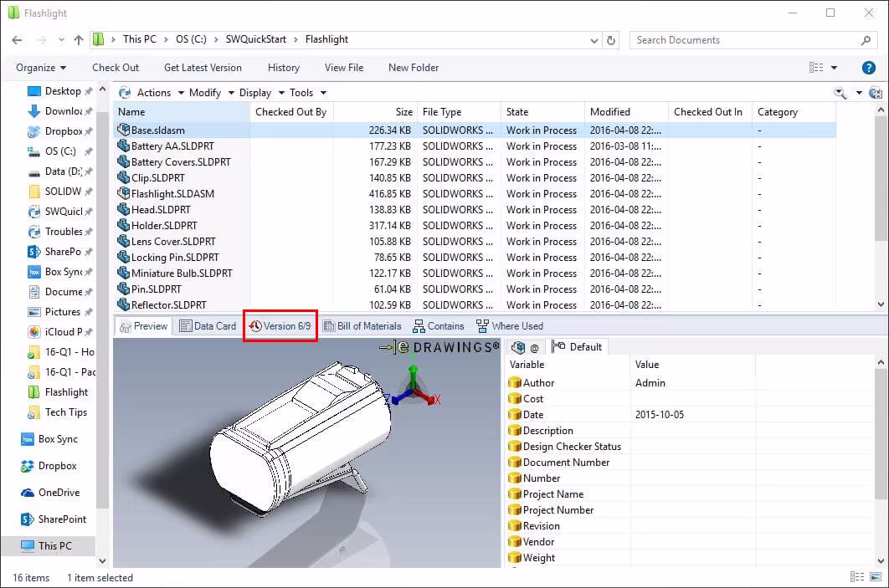Expand the Organize dropdown
The width and height of the screenshot is (889, 588).
41,68
